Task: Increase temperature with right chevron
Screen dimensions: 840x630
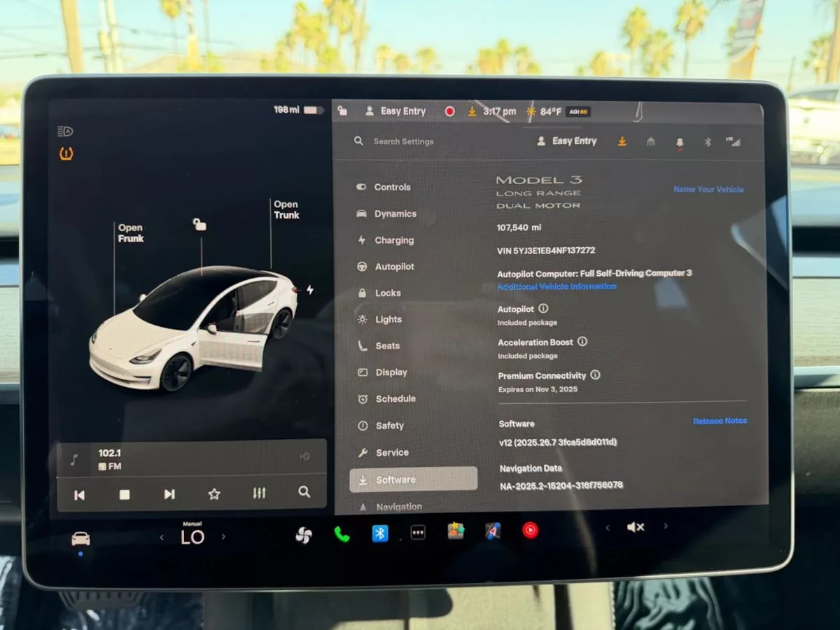Action: pos(223,537)
